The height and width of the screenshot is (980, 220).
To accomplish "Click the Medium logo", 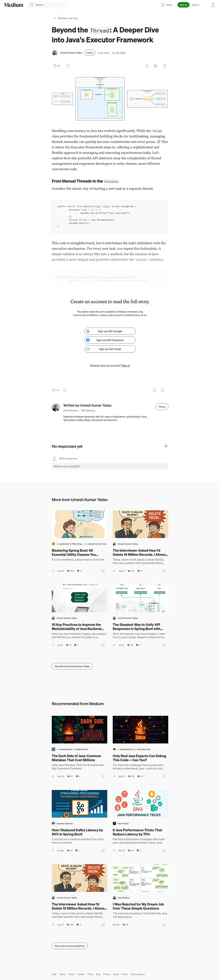I will pos(14,5).
